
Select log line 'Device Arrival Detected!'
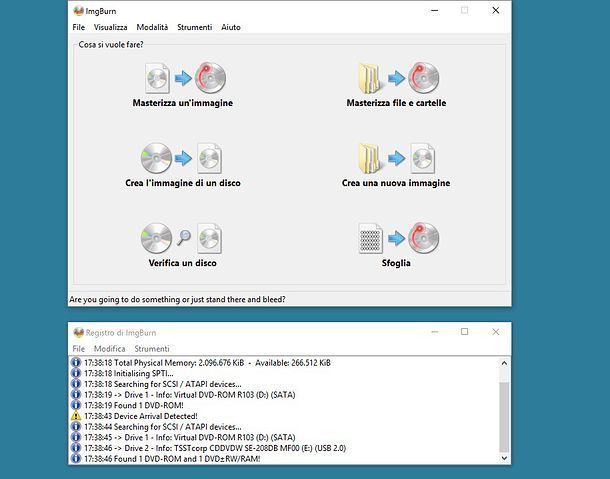pyautogui.click(x=141, y=416)
